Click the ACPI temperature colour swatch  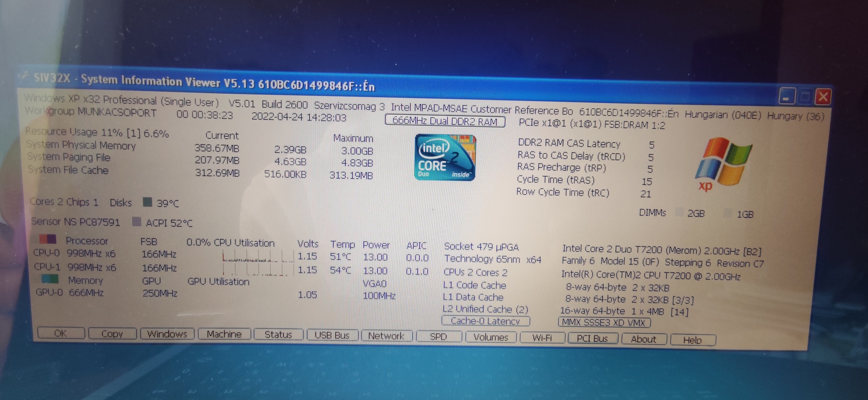pyautogui.click(x=137, y=221)
